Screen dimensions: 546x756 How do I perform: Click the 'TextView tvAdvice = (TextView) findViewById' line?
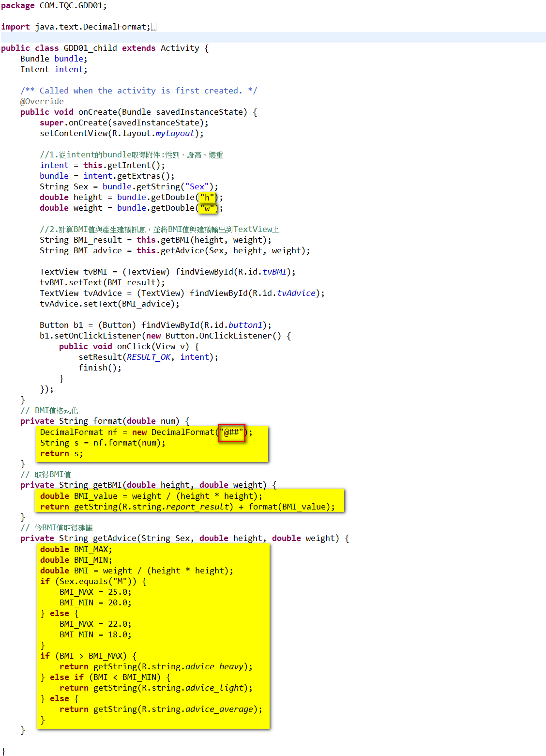182,293
